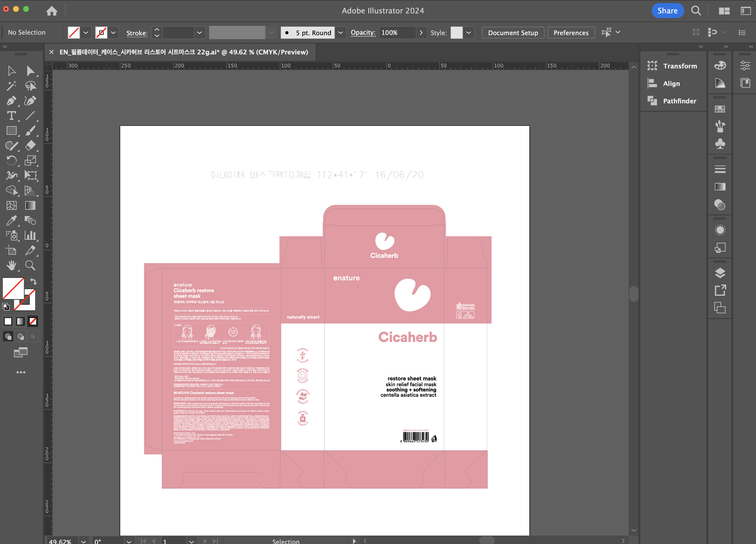Image resolution: width=756 pixels, height=544 pixels.
Task: Click the Share button
Action: pyautogui.click(x=667, y=11)
